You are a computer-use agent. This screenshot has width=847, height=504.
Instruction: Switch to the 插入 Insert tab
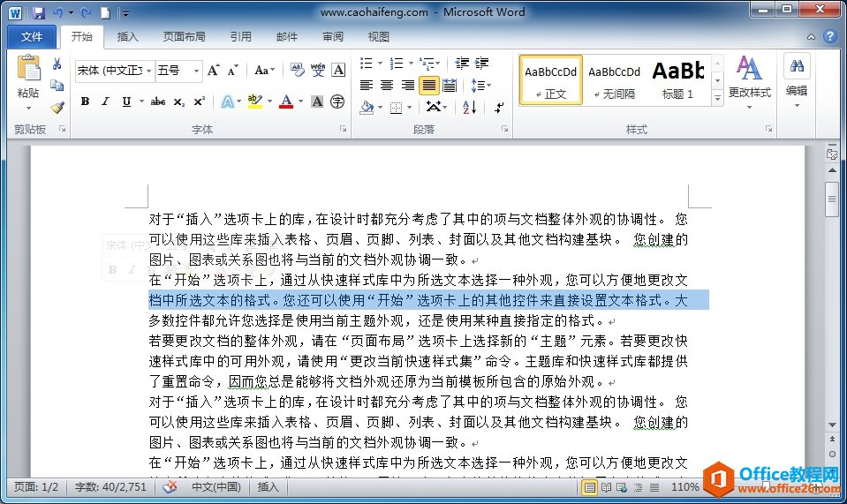click(127, 37)
